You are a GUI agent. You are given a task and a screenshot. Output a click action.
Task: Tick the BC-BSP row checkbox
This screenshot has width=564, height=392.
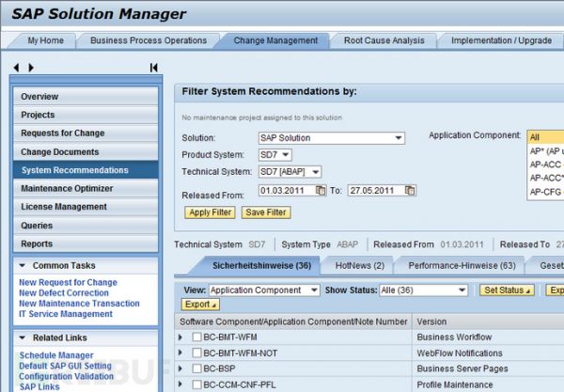(196, 368)
